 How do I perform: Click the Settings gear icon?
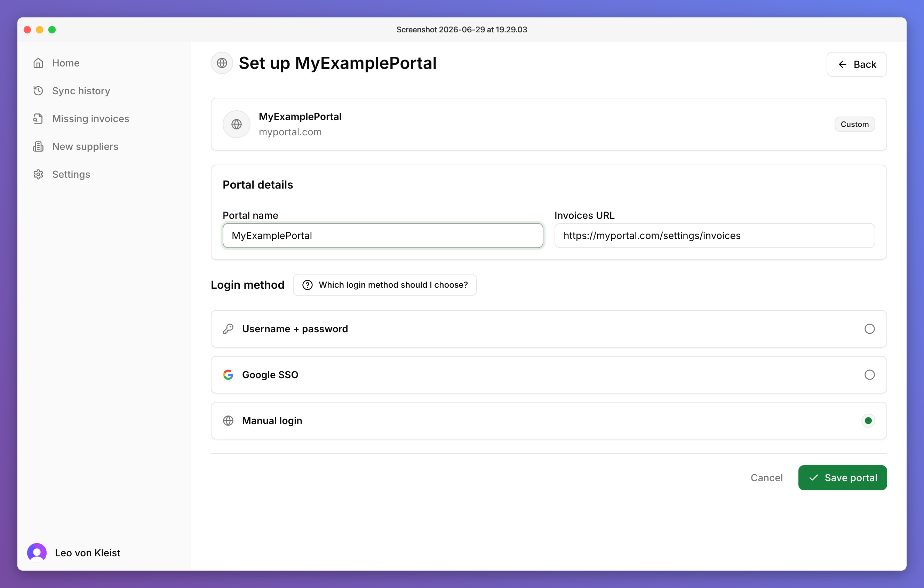[38, 174]
